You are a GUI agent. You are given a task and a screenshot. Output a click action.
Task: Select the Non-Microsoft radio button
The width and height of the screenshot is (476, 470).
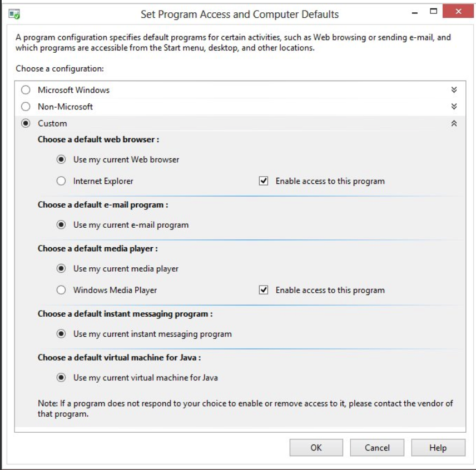click(x=26, y=107)
